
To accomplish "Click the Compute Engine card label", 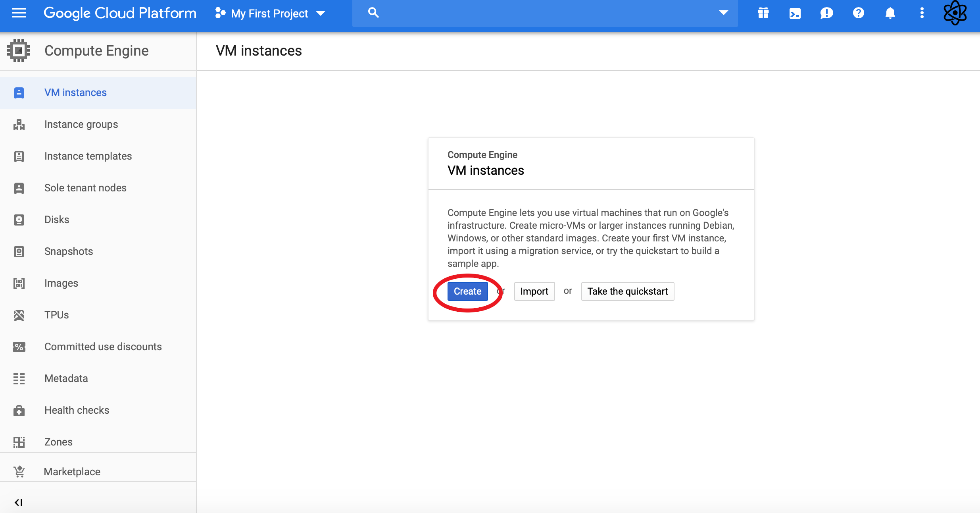I will point(482,155).
